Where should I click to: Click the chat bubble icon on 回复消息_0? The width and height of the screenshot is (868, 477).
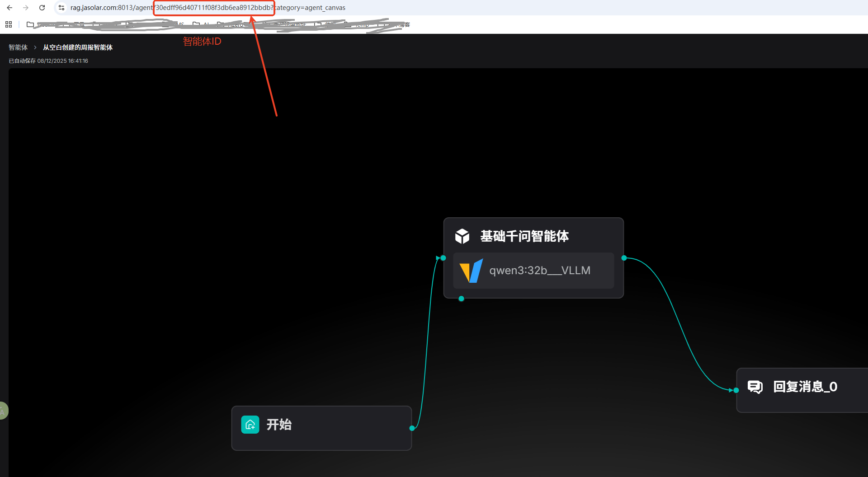(755, 387)
